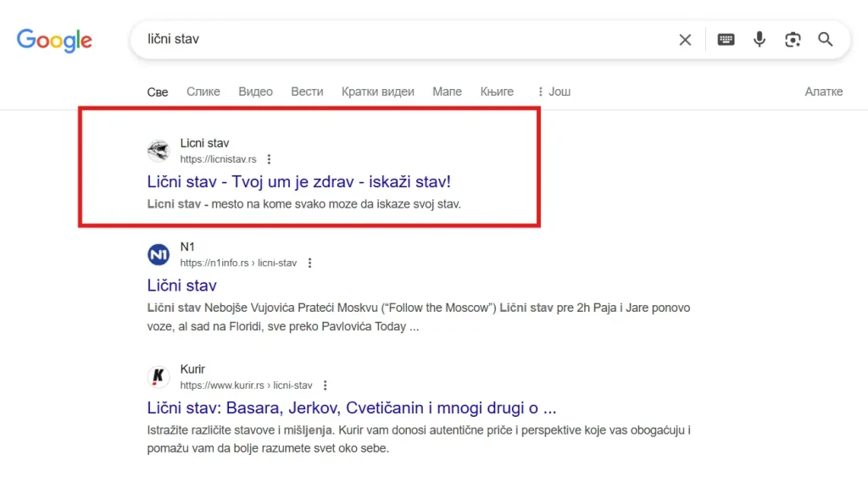
Task: Open the N1 "Lični stav" result link
Action: [x=181, y=286]
